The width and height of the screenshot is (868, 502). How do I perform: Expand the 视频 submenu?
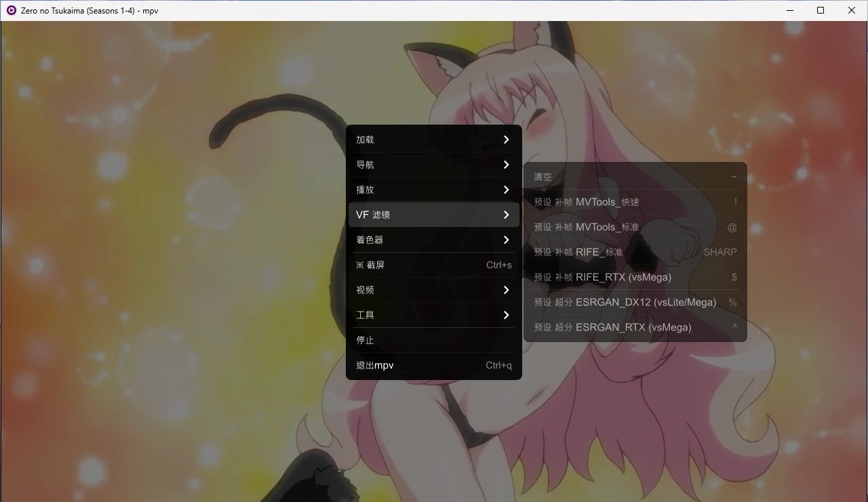click(x=434, y=290)
